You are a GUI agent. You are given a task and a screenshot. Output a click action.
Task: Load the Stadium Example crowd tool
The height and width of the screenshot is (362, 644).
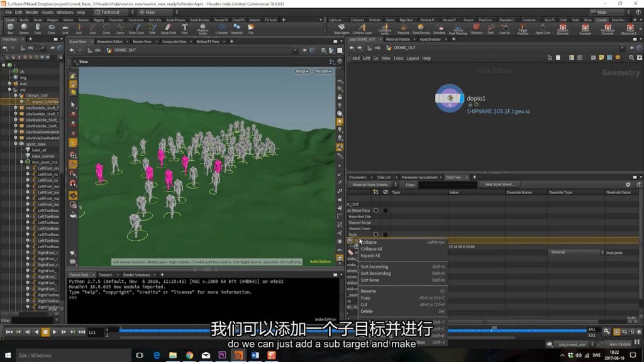pos(563,29)
